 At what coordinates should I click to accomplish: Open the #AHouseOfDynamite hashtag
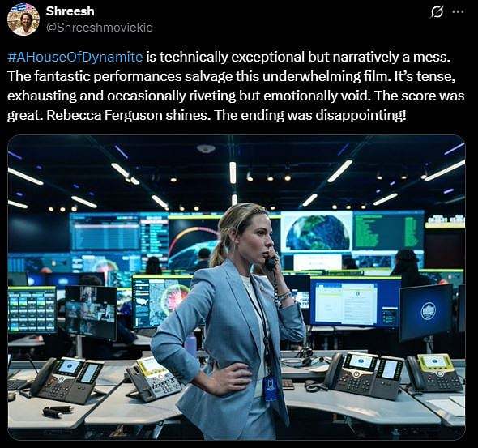tap(75, 57)
